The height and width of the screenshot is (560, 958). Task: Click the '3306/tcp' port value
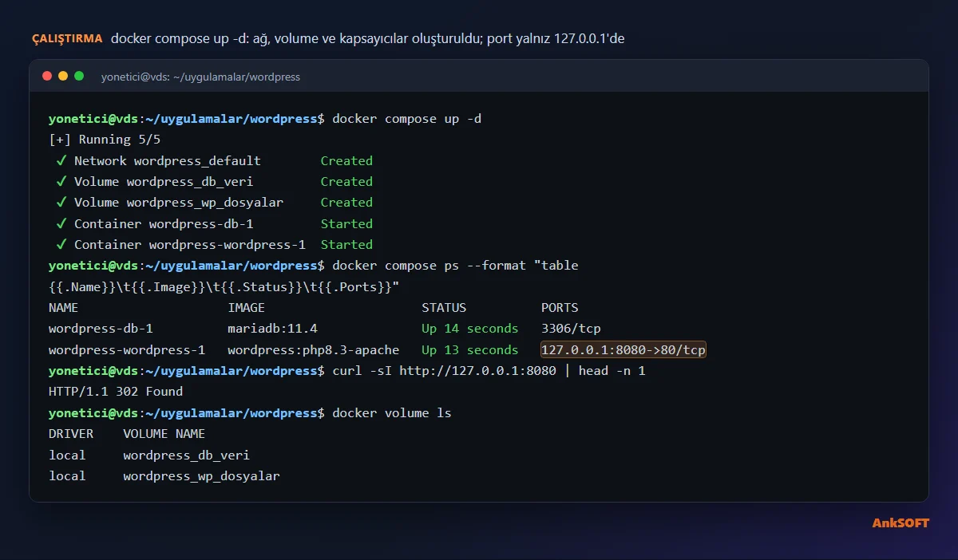[x=571, y=329]
